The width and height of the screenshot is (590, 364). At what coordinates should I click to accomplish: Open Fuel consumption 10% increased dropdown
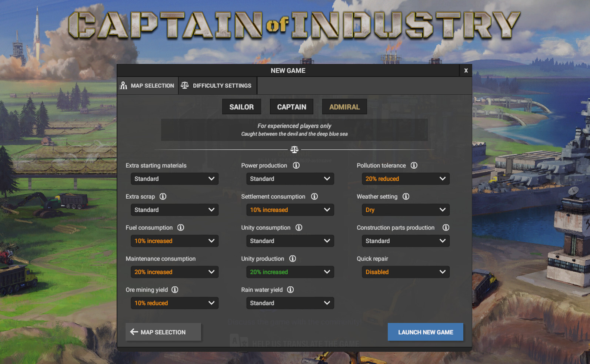(x=174, y=241)
